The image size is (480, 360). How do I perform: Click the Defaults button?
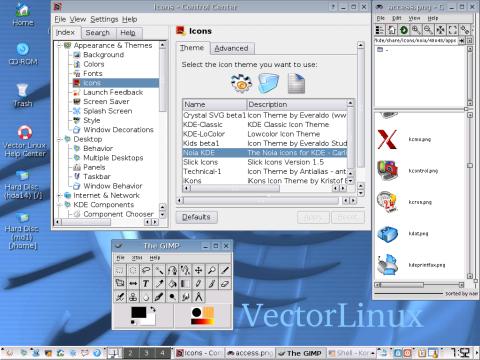(x=196, y=217)
